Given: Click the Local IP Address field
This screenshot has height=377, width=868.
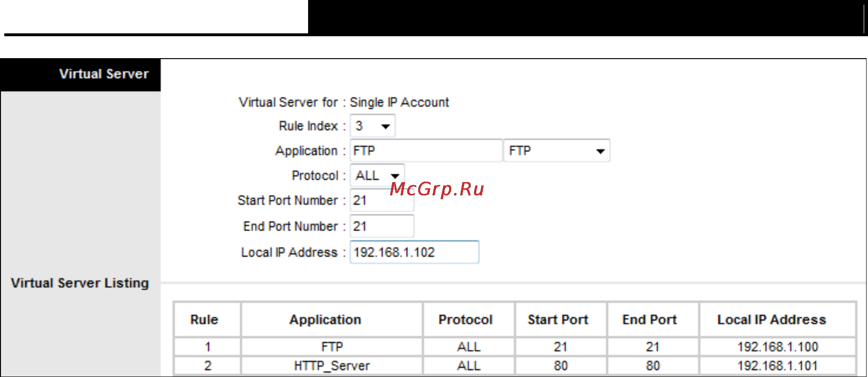Looking at the screenshot, I should click(x=414, y=252).
